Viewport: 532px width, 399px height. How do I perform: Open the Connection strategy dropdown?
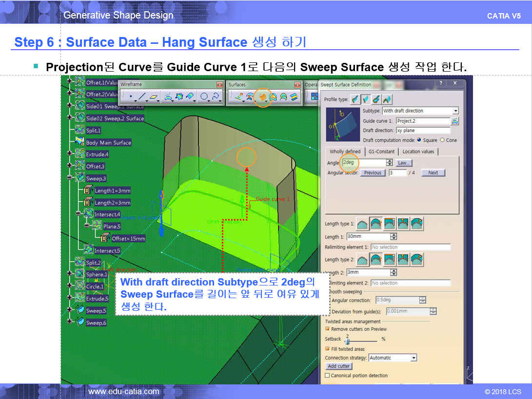pyautogui.click(x=414, y=358)
